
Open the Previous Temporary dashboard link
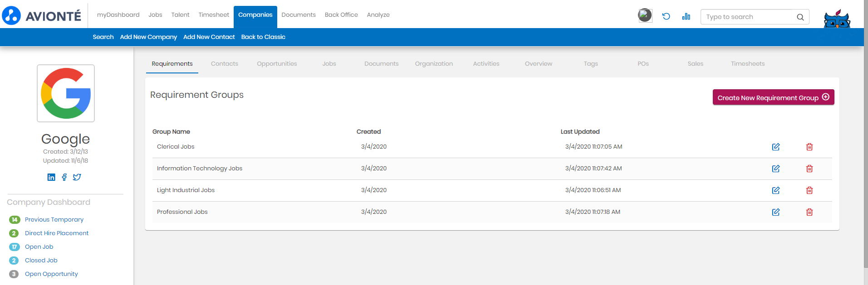pyautogui.click(x=54, y=220)
